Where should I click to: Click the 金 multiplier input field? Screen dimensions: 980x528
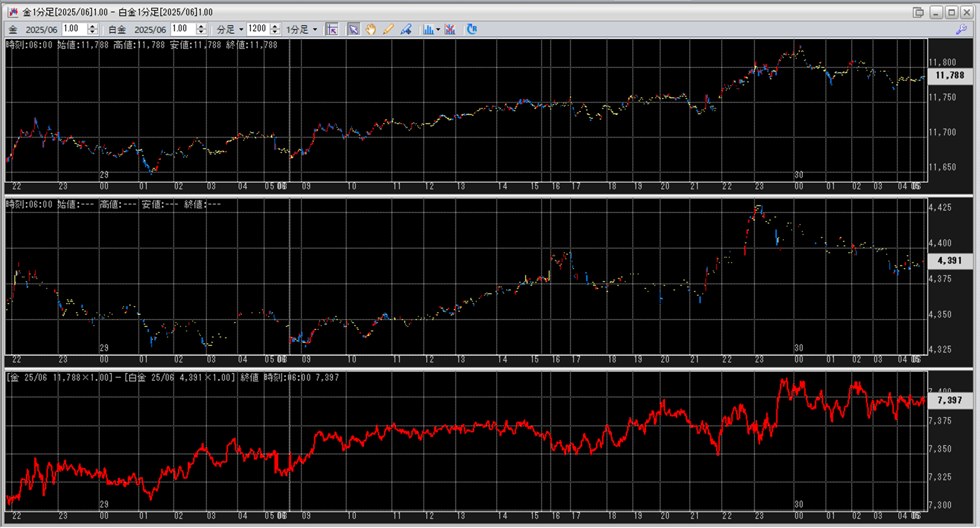point(74,29)
